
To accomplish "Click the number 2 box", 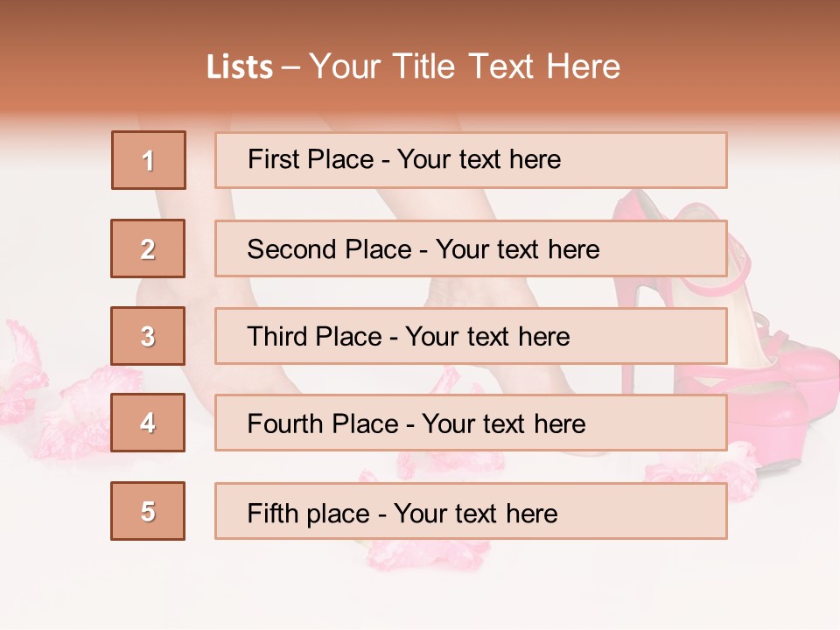I will (148, 248).
